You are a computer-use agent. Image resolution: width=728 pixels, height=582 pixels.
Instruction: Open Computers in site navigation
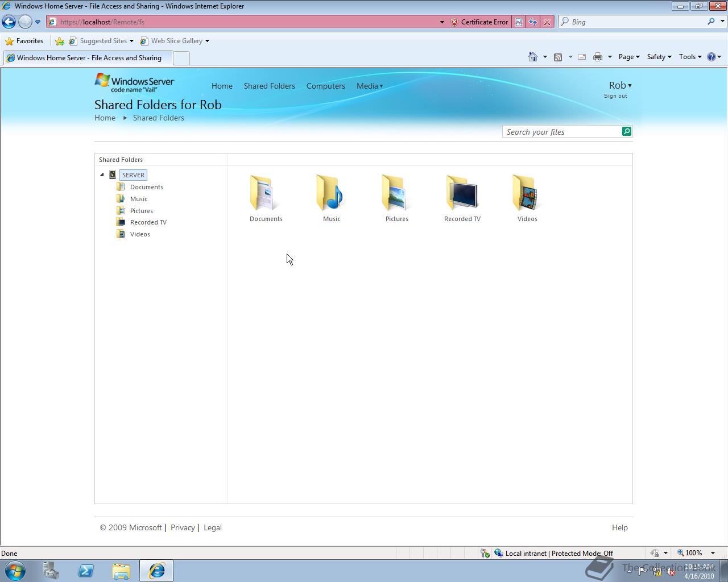point(326,86)
